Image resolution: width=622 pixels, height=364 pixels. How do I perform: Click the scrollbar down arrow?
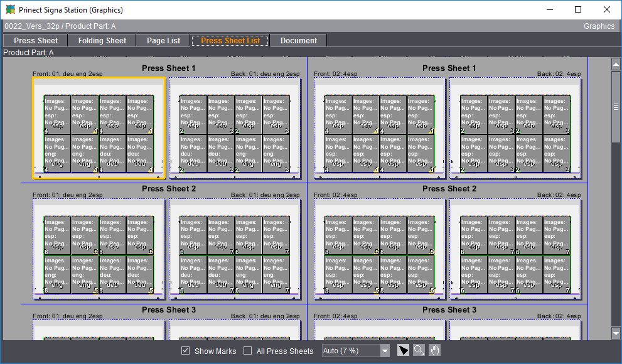click(x=616, y=334)
